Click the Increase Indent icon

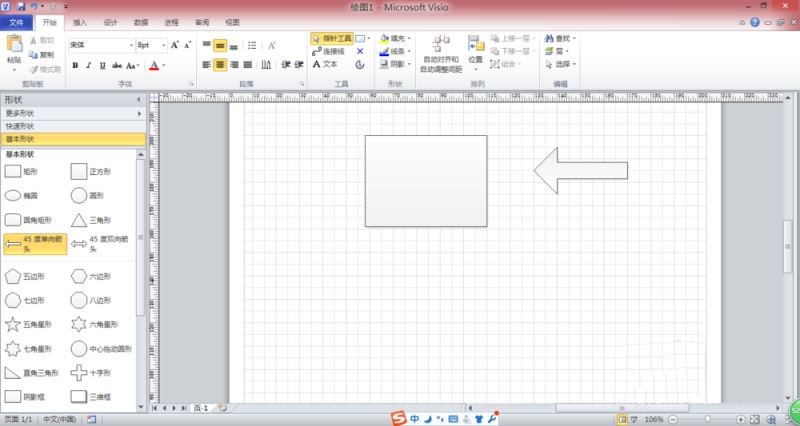click(x=299, y=65)
